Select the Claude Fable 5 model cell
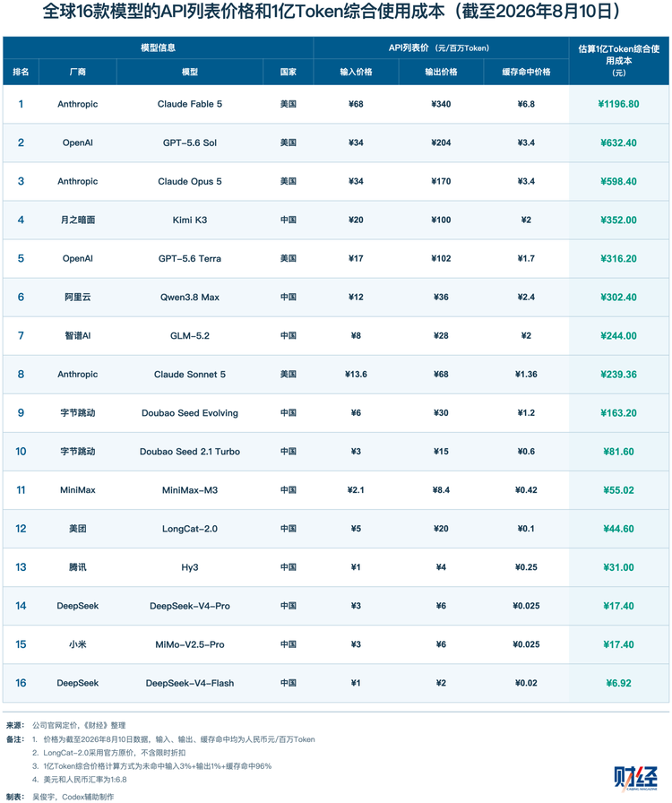Image resolution: width=672 pixels, height=803 pixels. click(190, 104)
